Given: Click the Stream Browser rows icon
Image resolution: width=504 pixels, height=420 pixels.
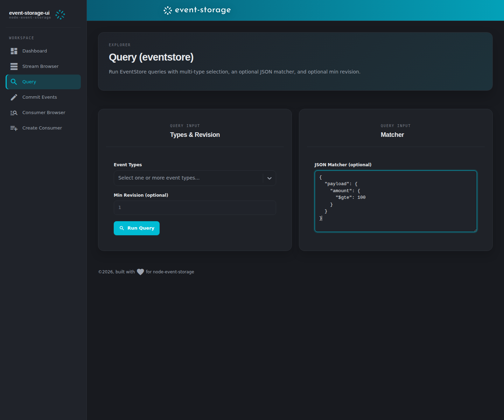Looking at the screenshot, I should (x=14, y=66).
